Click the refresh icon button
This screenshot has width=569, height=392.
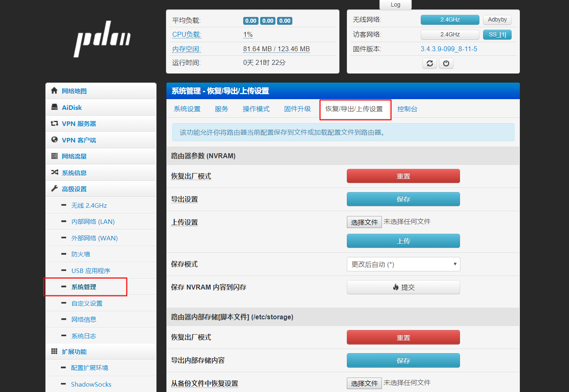pos(429,63)
